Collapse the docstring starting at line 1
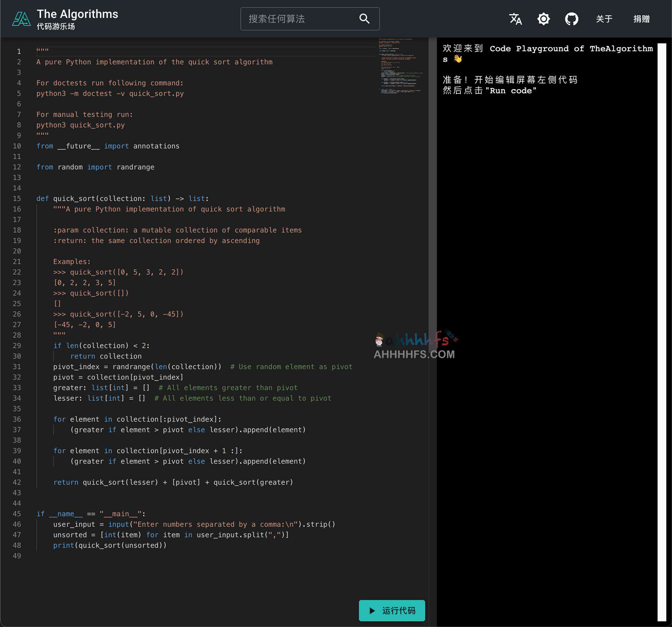This screenshot has width=672, height=627. click(29, 52)
